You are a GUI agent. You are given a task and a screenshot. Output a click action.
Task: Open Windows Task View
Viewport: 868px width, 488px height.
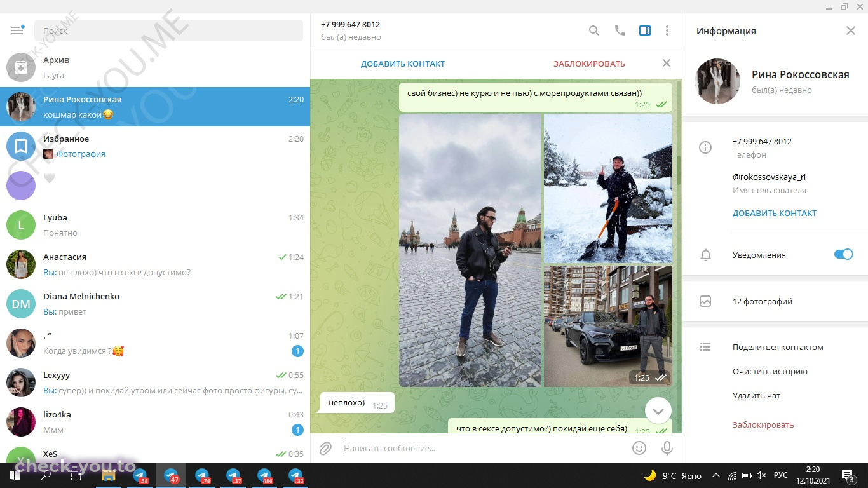click(x=76, y=475)
